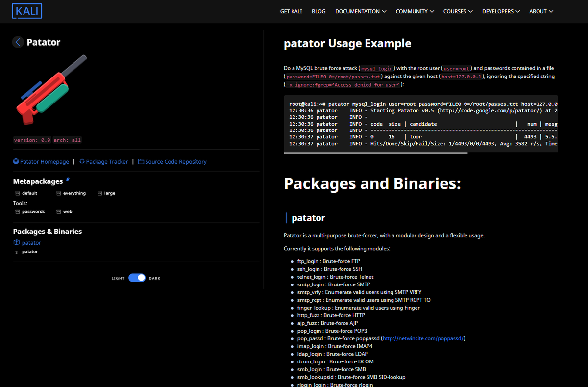This screenshot has height=387, width=588.
Task: Open the Developers menu
Action: point(501,11)
